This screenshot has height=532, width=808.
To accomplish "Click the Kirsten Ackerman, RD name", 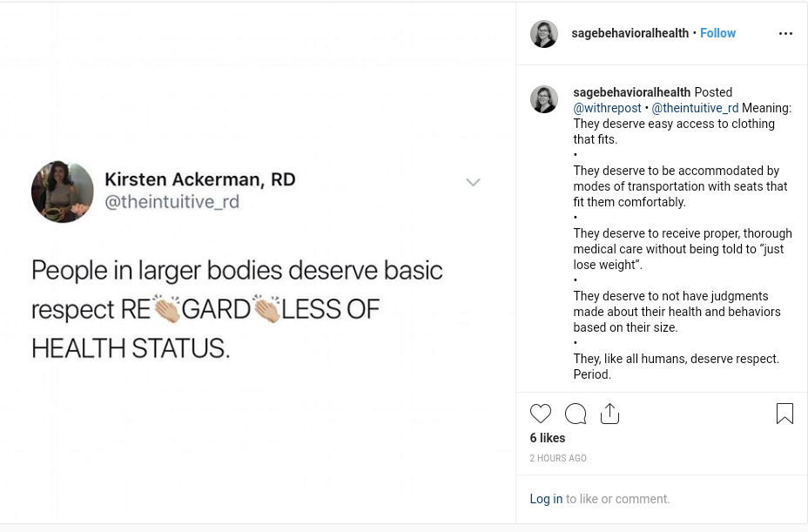I will pyautogui.click(x=199, y=179).
